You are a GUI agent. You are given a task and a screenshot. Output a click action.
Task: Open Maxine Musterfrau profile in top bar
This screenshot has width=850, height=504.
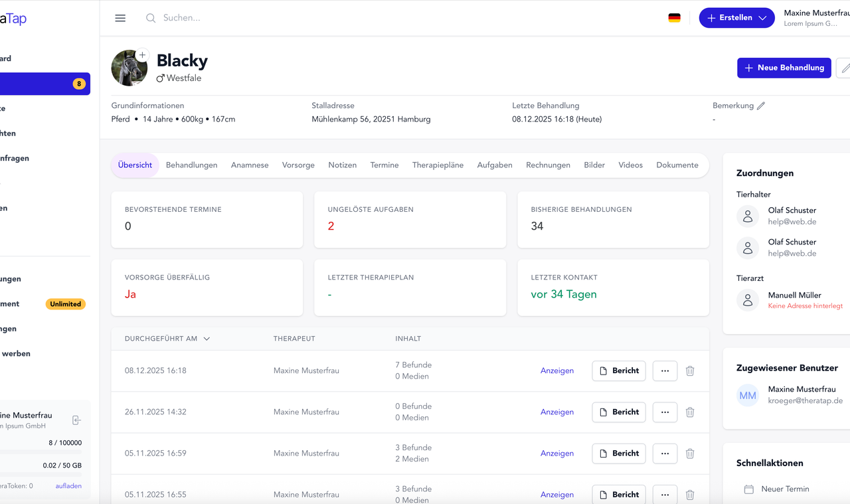816,18
